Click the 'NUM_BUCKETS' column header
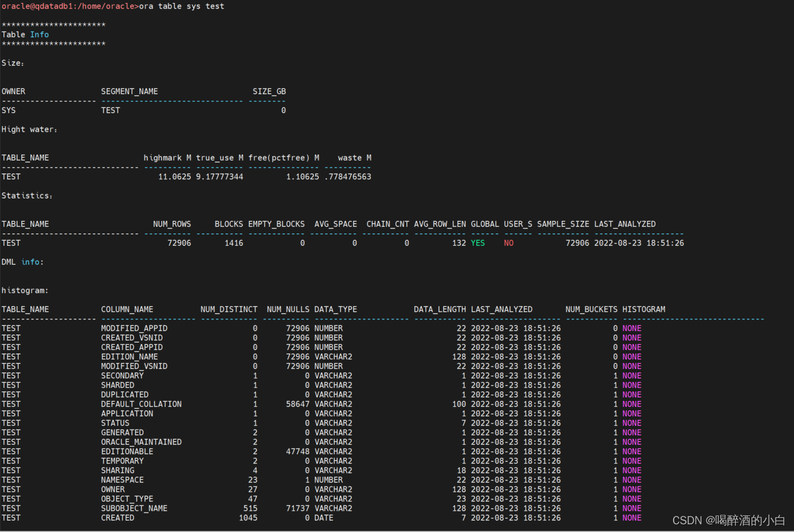 tap(591, 309)
